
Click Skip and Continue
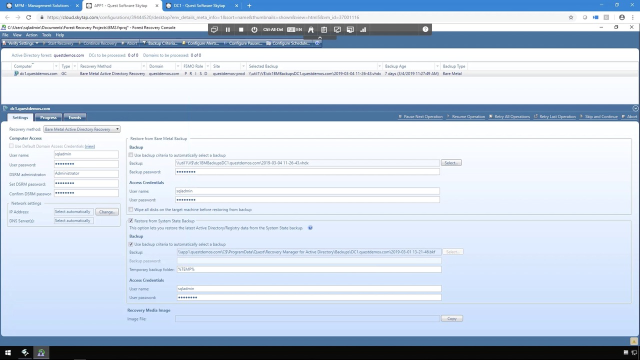click(599, 117)
